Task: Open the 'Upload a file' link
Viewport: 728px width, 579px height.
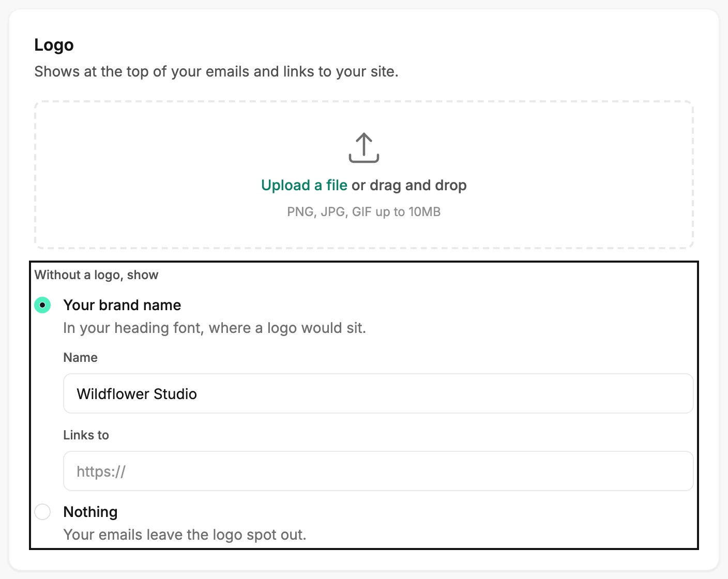Action: 304,185
